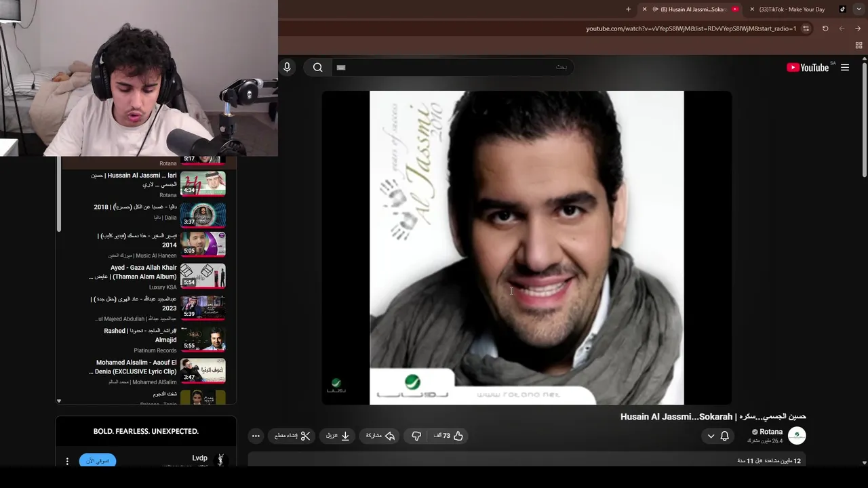Click the Platinum Records channel name
Screen dimensions: 868x488
tap(155, 350)
